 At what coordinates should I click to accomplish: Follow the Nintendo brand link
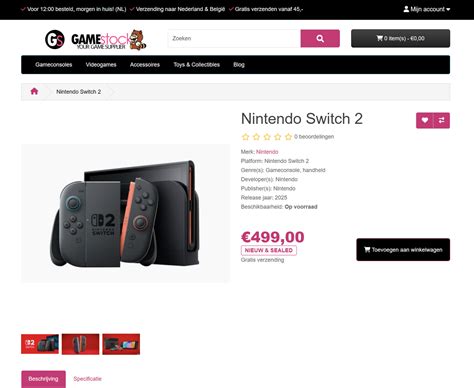pyautogui.click(x=267, y=152)
